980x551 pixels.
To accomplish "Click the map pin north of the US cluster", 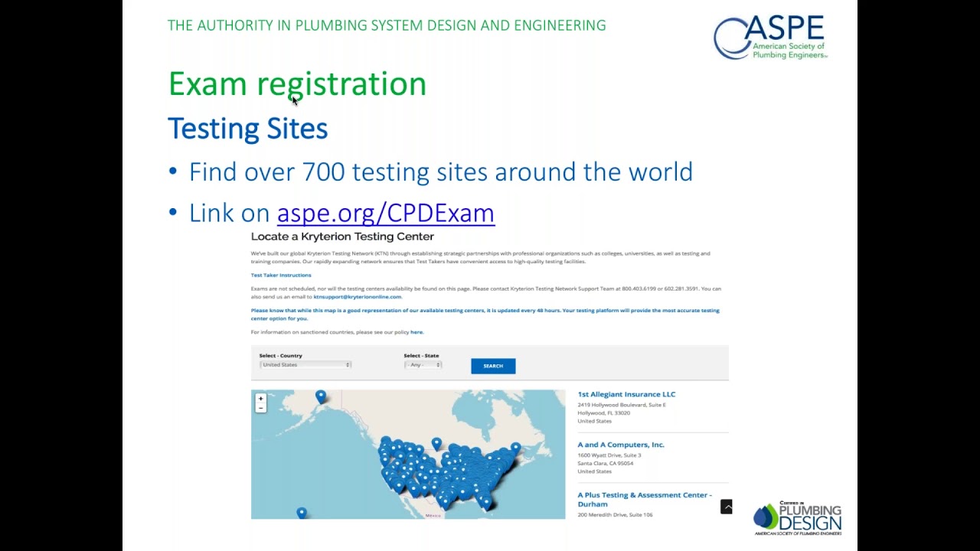I will (x=436, y=444).
